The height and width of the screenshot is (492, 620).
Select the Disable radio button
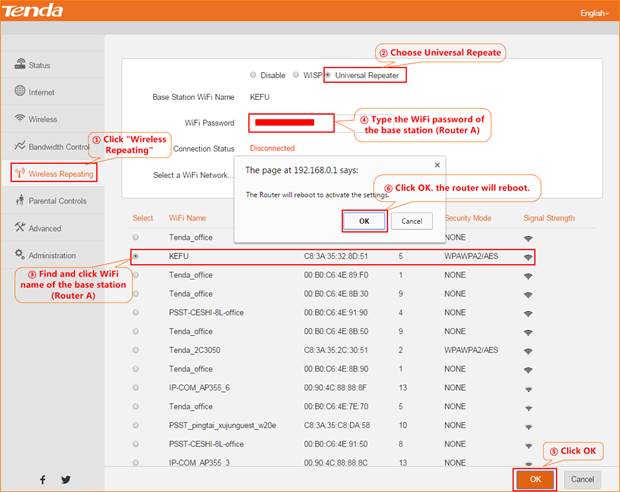tap(252, 75)
